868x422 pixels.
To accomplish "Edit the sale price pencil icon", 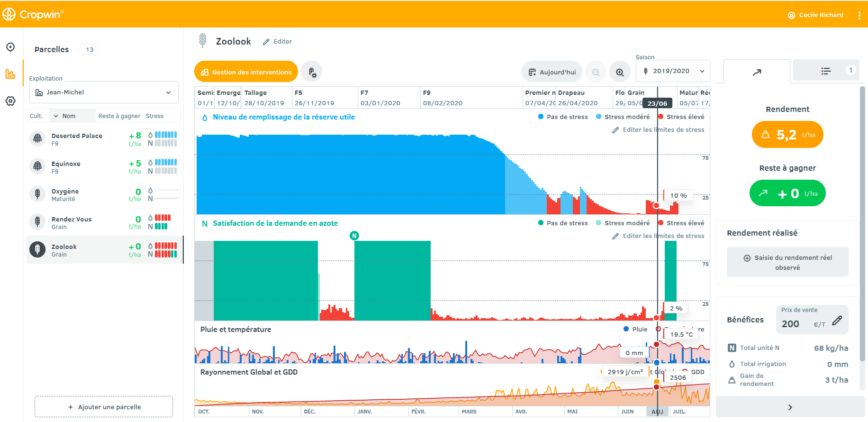I will coord(837,321).
